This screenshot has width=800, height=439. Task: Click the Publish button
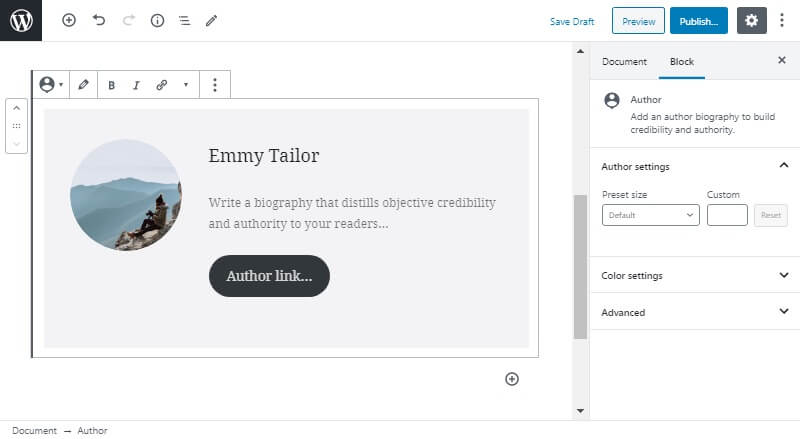point(698,21)
